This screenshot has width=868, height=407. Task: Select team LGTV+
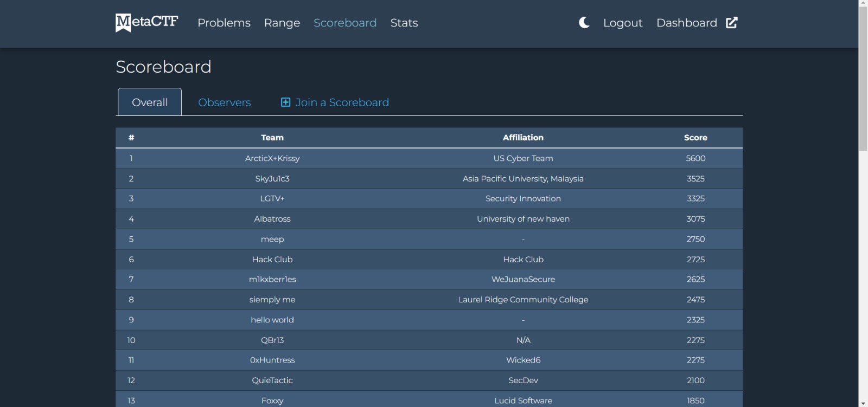pos(272,198)
